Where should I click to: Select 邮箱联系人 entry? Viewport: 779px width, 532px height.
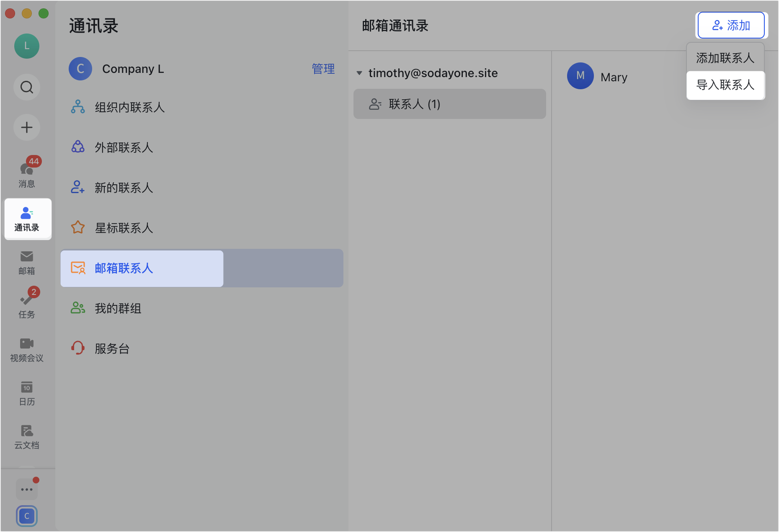pos(202,268)
